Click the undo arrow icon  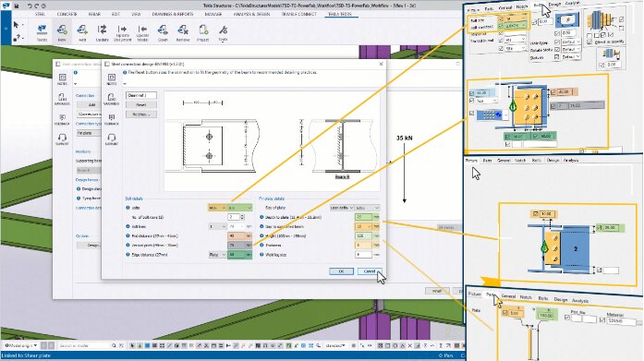pyautogui.click(x=30, y=6)
